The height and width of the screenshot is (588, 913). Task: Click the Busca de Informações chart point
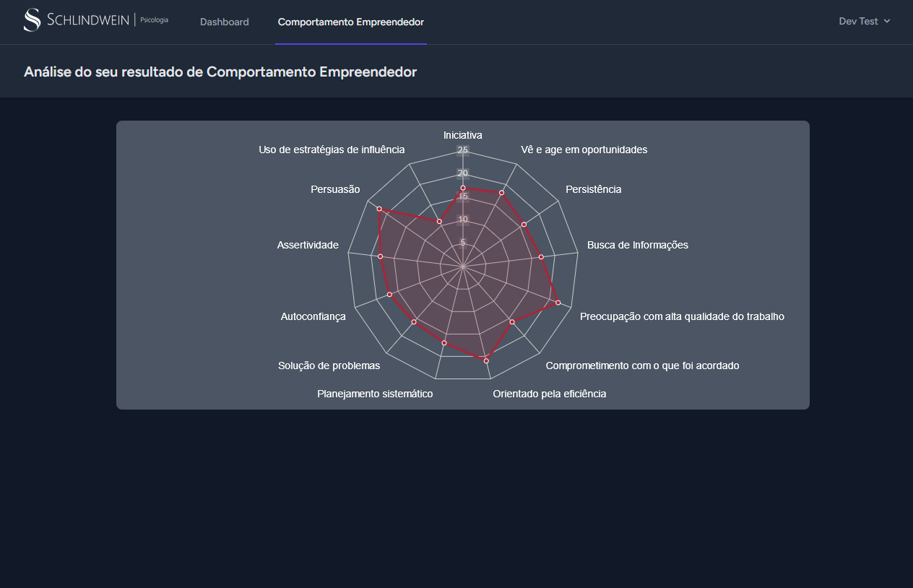[x=540, y=257]
